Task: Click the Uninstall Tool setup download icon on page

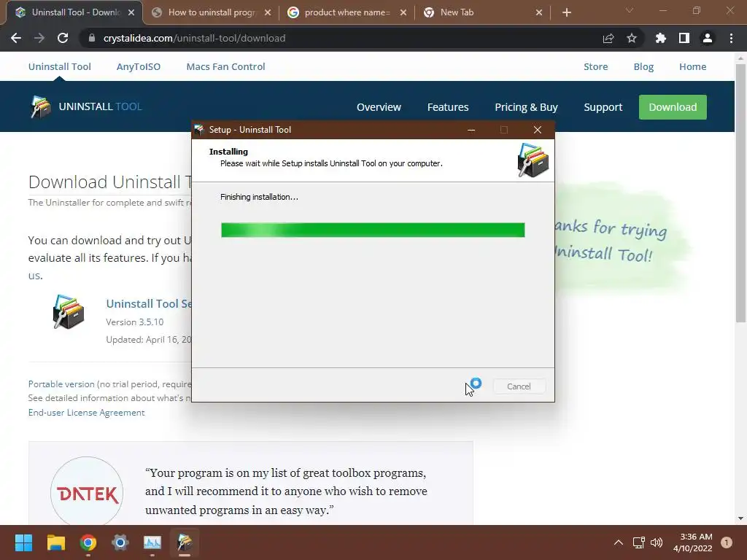Action: click(x=68, y=312)
